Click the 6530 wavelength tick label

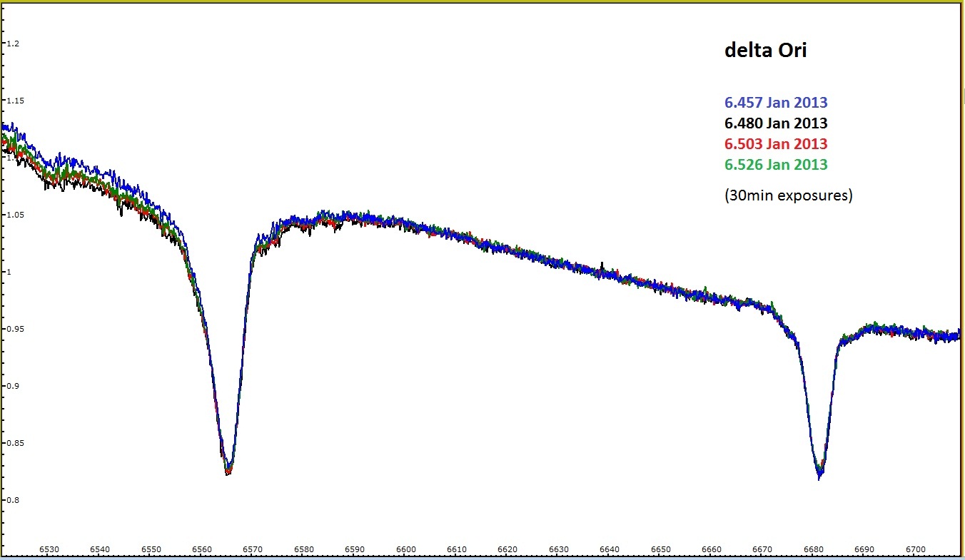[49, 549]
